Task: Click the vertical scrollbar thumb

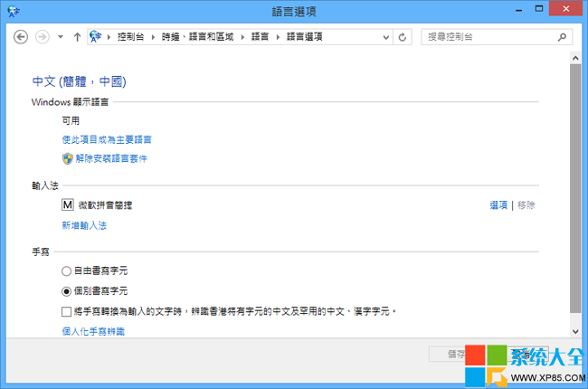Action: click(x=575, y=188)
